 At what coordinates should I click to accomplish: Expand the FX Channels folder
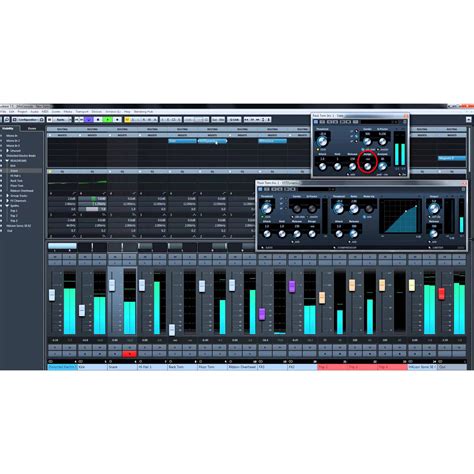point(7,201)
